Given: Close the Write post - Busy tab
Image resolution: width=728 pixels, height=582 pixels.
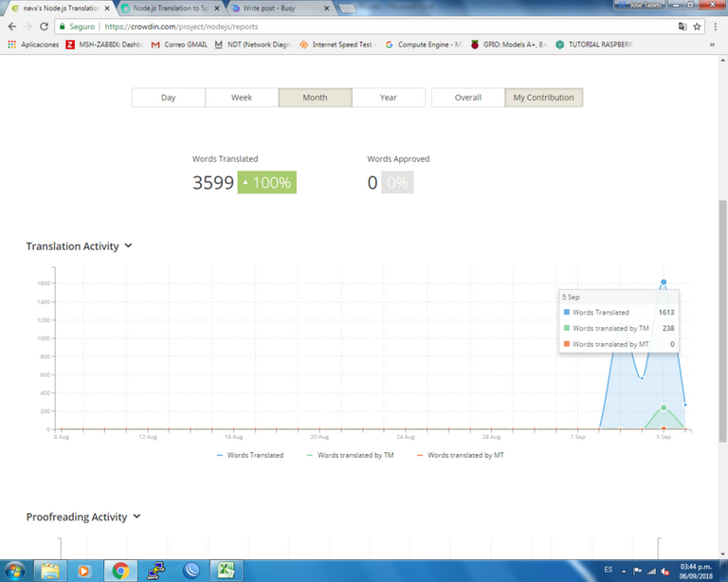Looking at the screenshot, I should click(x=326, y=9).
